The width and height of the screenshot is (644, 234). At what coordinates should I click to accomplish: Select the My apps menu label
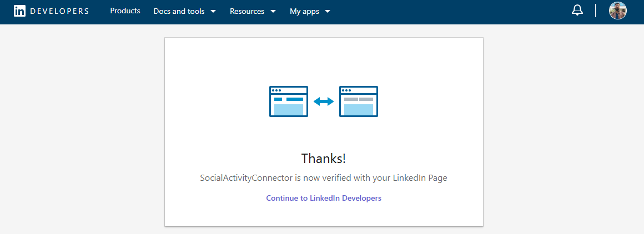tap(304, 11)
